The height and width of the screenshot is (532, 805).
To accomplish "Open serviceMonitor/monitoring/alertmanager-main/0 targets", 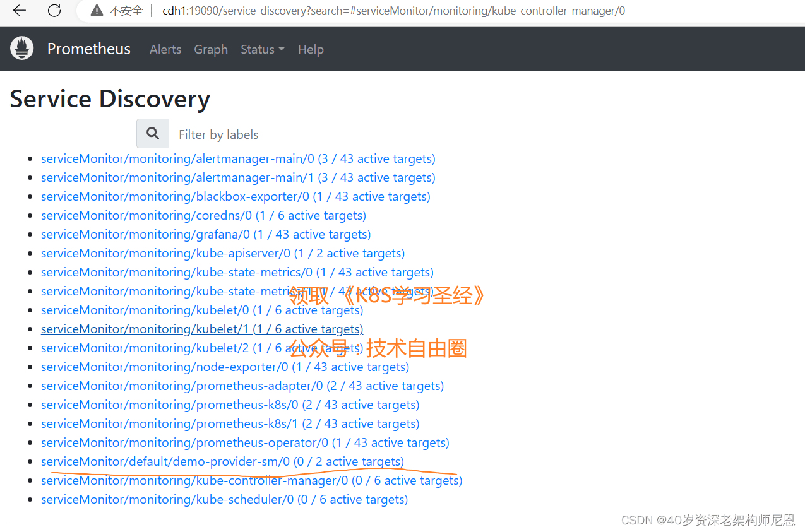I will (238, 158).
